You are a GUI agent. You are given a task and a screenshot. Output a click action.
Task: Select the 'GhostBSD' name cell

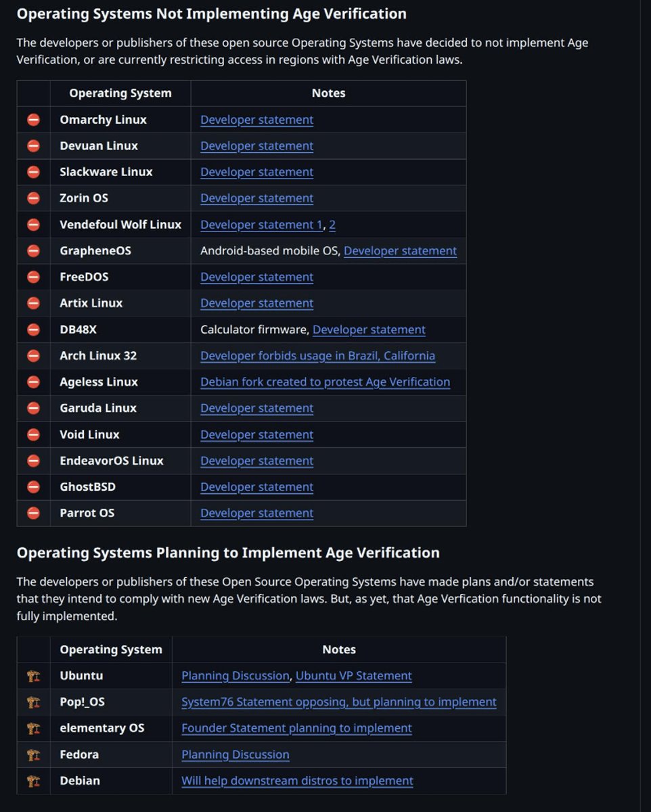120,487
